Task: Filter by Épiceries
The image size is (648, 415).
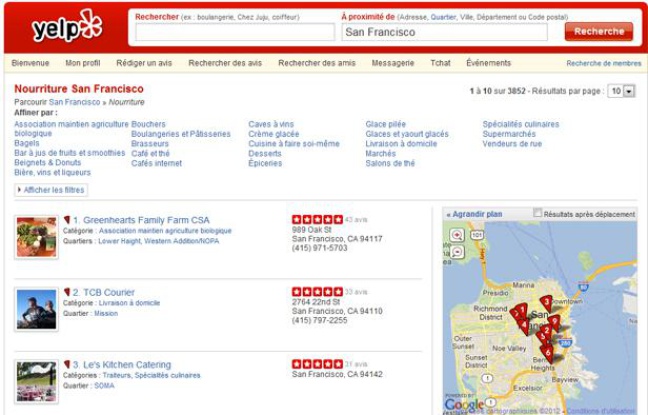Action: pos(265,163)
